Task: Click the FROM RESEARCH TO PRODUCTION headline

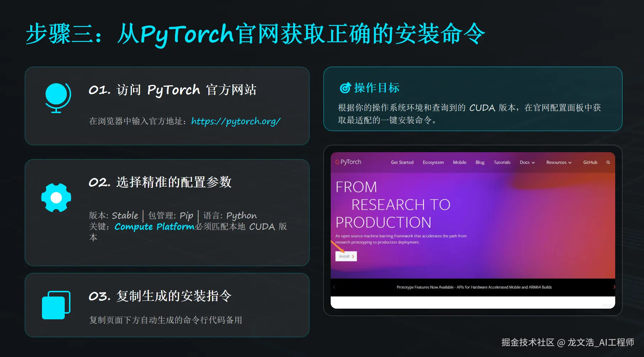Action: 393,205
